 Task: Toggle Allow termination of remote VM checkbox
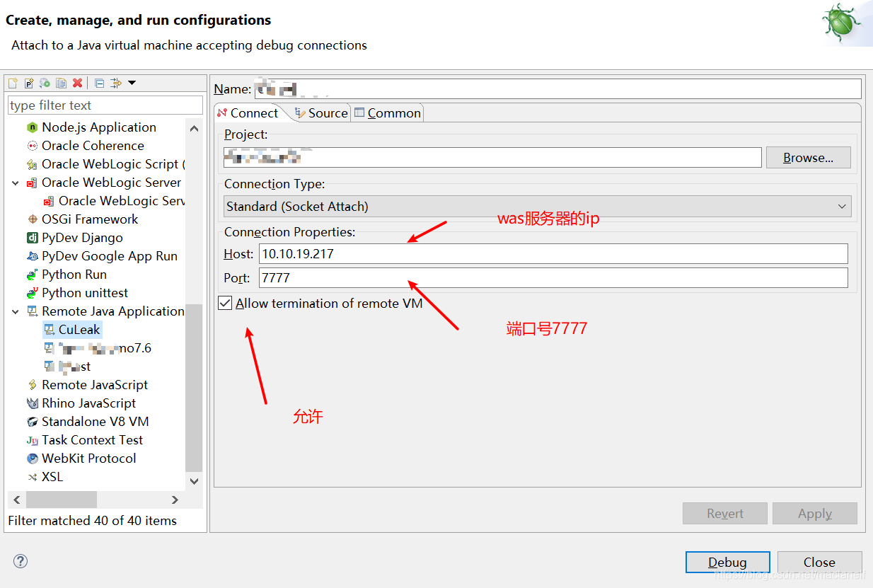225,303
